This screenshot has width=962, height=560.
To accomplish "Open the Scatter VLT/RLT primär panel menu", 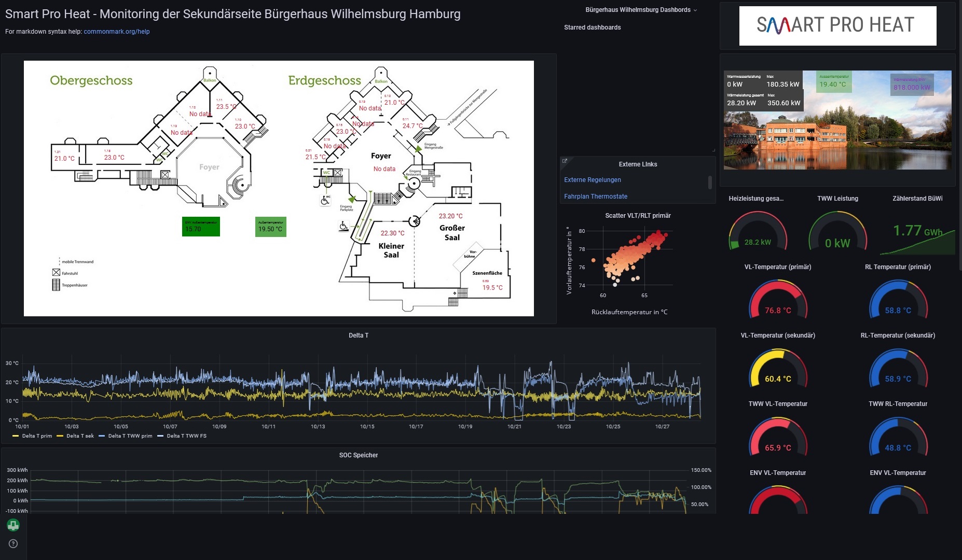I will [x=638, y=216].
